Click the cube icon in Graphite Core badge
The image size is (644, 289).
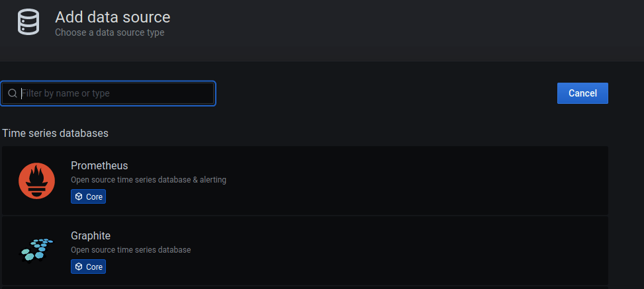tap(79, 267)
